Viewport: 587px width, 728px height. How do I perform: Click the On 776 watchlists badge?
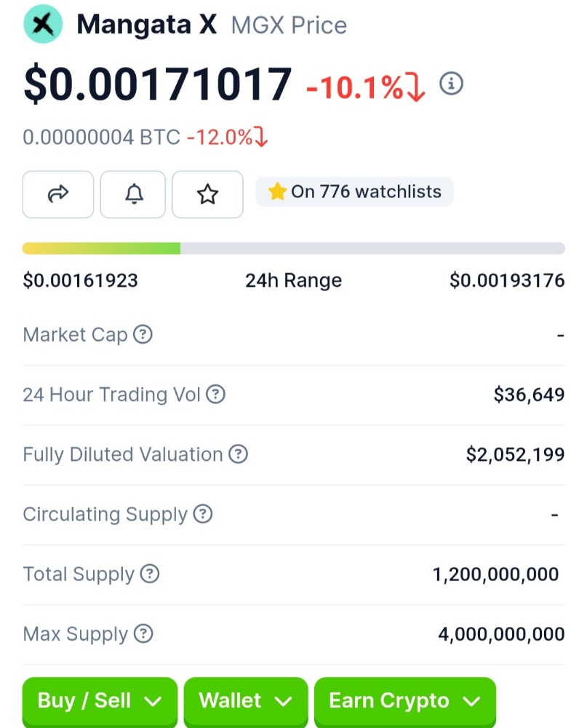pos(354,192)
